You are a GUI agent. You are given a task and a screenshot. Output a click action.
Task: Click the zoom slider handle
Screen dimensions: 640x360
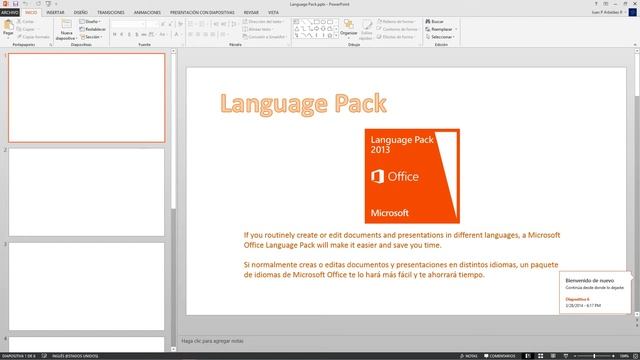coord(594,356)
